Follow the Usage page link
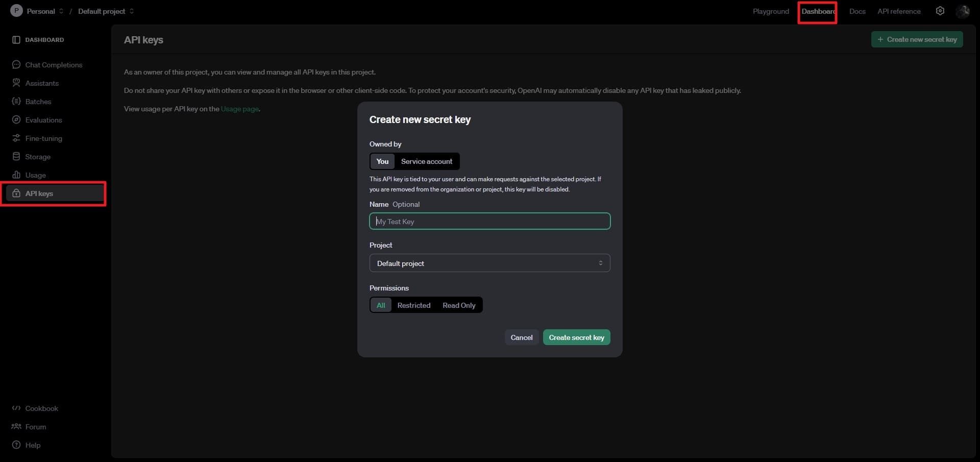The image size is (980, 462). tap(239, 109)
